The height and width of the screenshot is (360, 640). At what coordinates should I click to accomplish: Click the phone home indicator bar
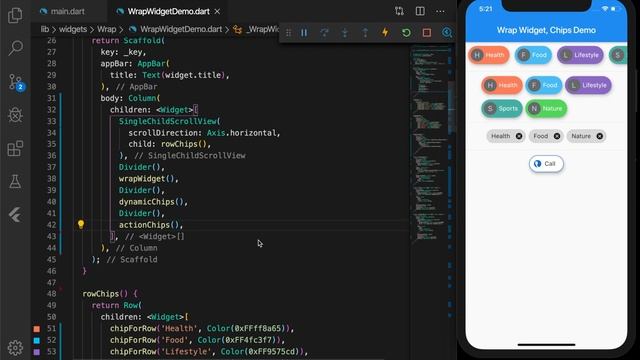546,345
